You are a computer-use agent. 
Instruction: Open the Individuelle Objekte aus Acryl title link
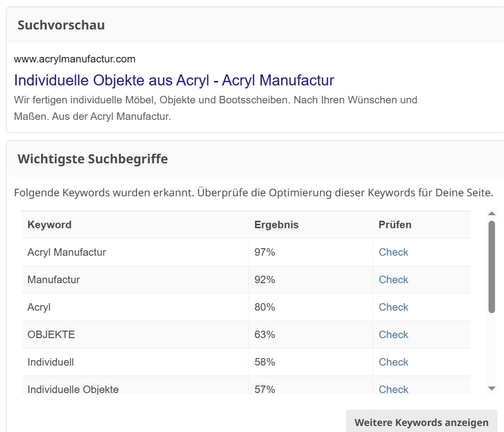pyautogui.click(x=174, y=80)
